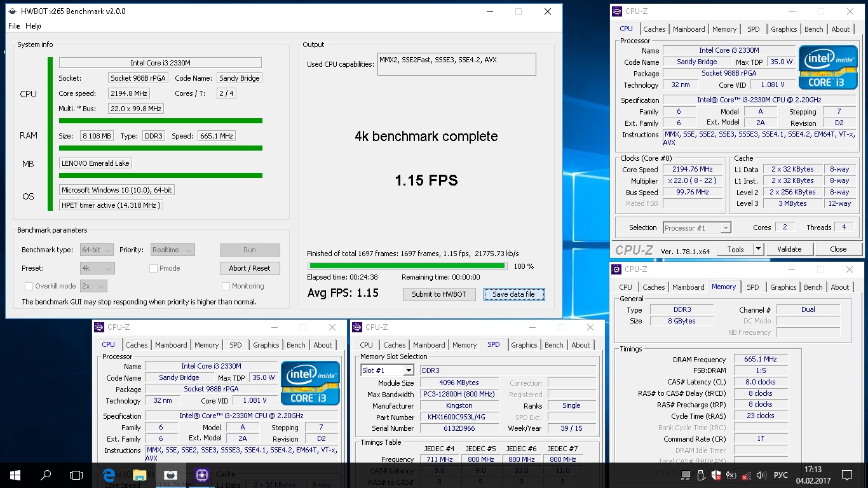This screenshot has height=488, width=868.
Task: Click the Safely Remove Hardware tray icon
Action: [701, 475]
